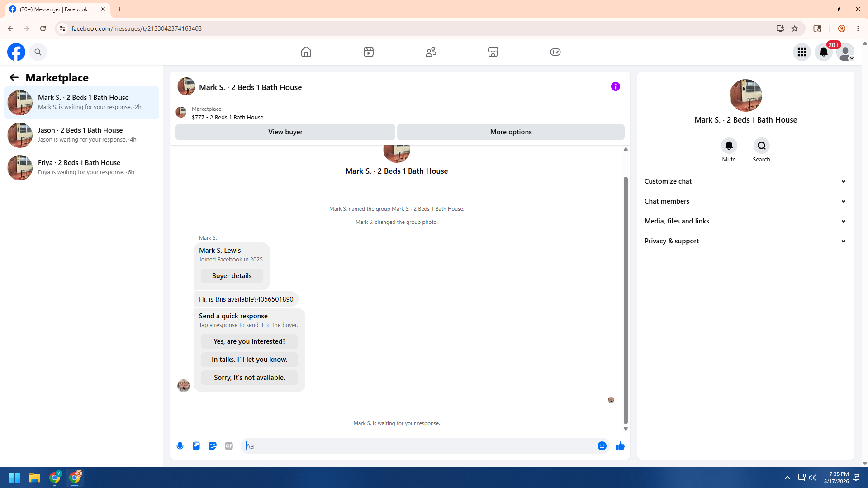Screen dimensions: 868x488
Task: Click the View buyer button
Action: 285,132
